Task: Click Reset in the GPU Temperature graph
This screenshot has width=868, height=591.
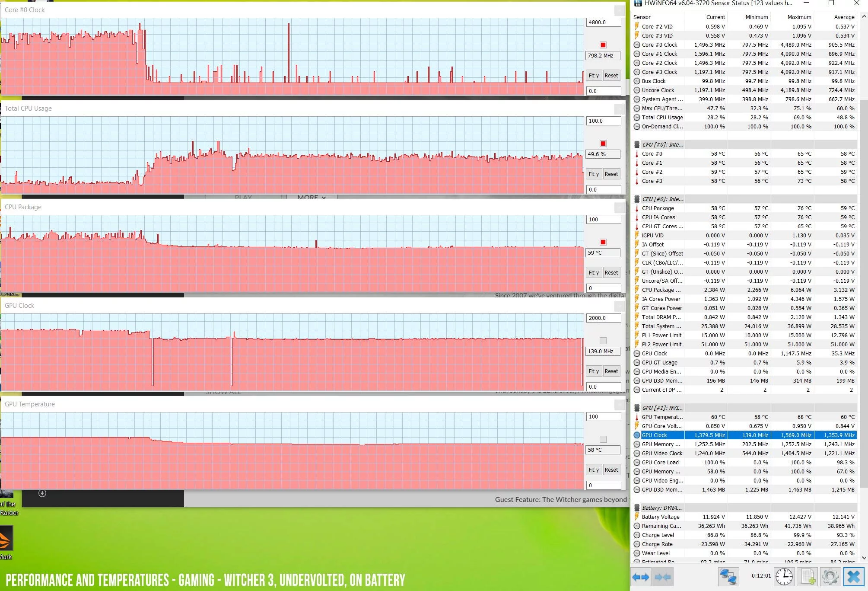Action: (611, 470)
